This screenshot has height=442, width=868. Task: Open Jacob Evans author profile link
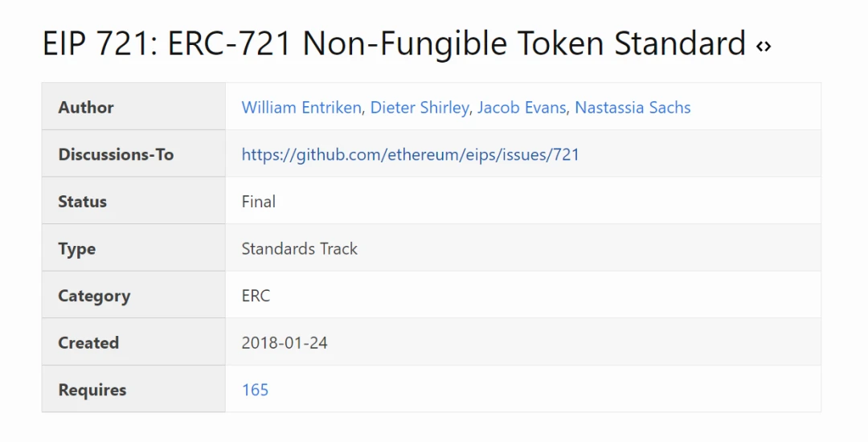[522, 108]
